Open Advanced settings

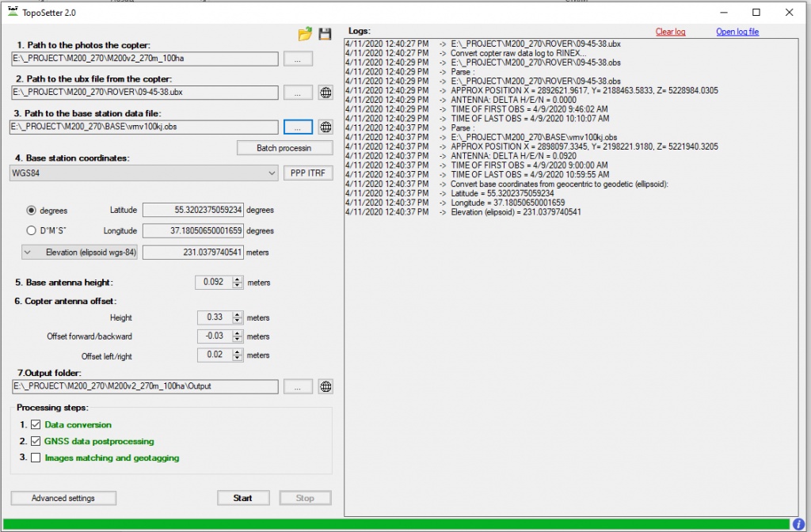[x=63, y=498]
